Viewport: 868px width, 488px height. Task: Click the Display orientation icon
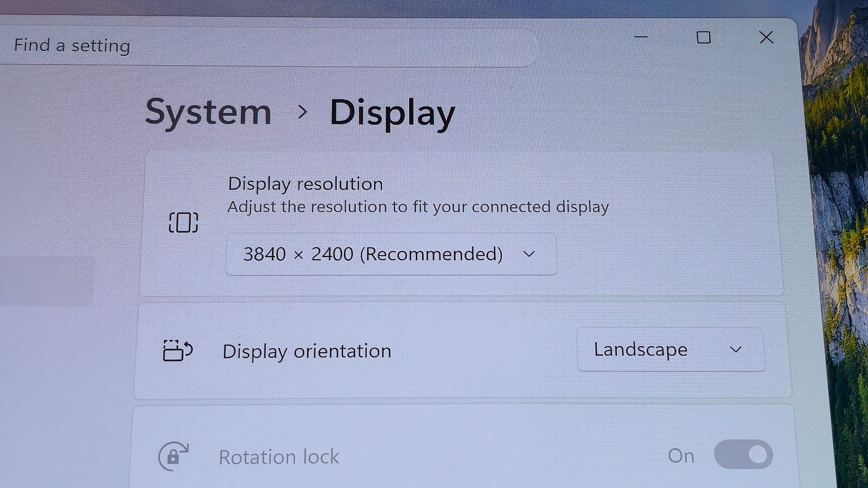(x=178, y=350)
